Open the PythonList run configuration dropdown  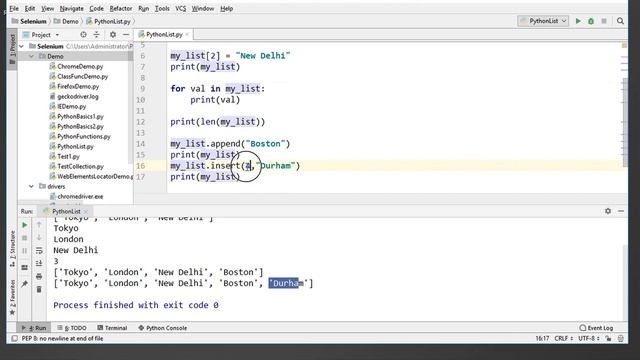tap(543, 21)
